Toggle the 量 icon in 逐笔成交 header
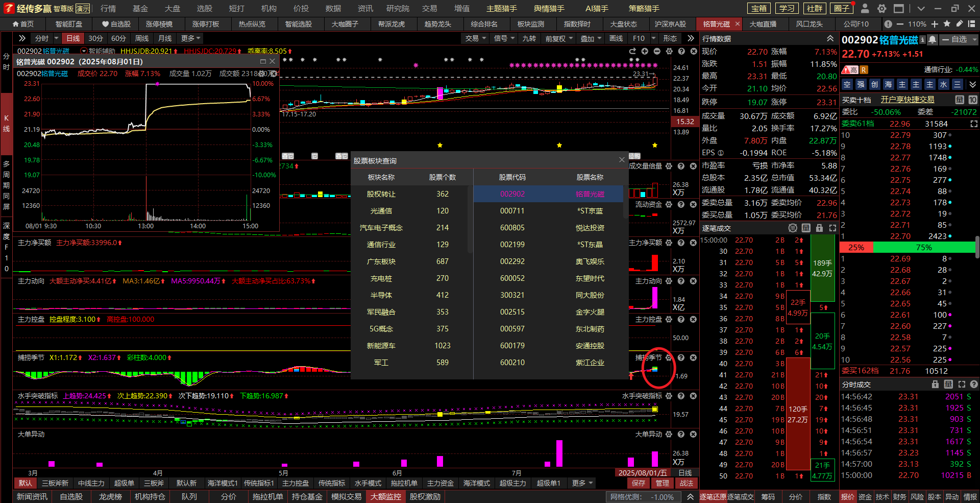 pyautogui.click(x=806, y=228)
